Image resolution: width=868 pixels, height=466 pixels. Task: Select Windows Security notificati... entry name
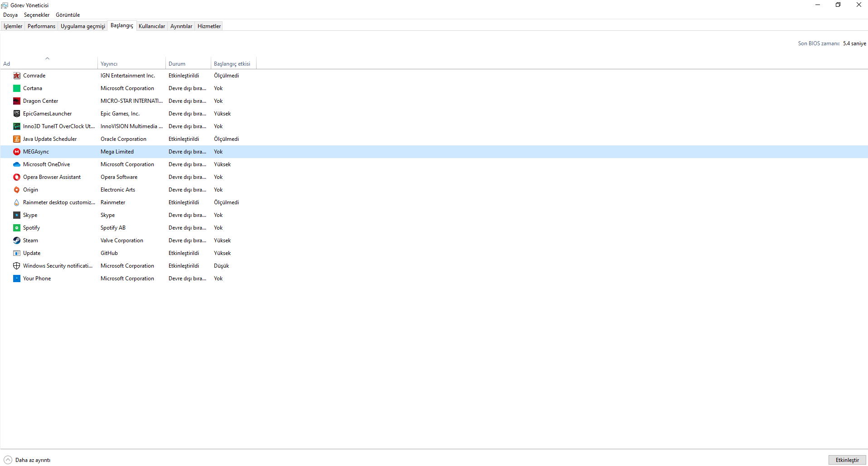(x=58, y=266)
